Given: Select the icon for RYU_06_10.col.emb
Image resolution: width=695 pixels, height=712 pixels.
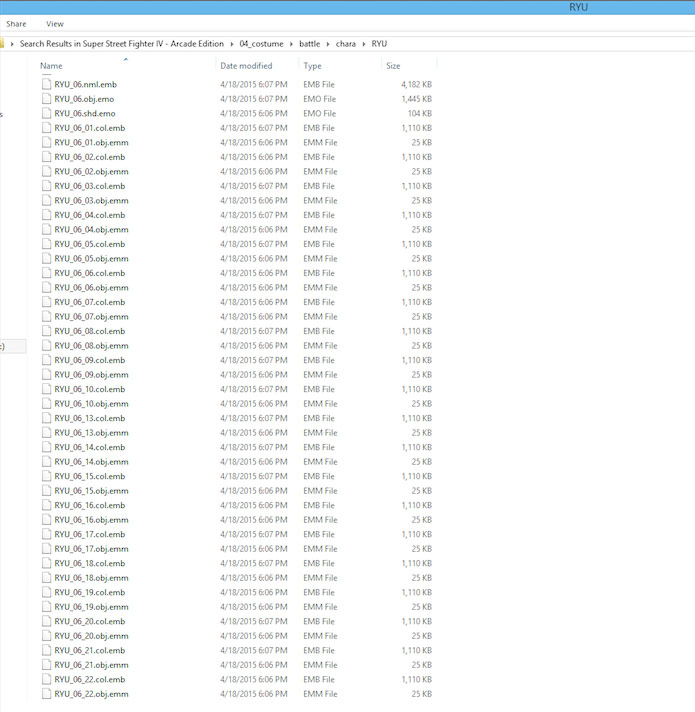Looking at the screenshot, I should coord(46,389).
